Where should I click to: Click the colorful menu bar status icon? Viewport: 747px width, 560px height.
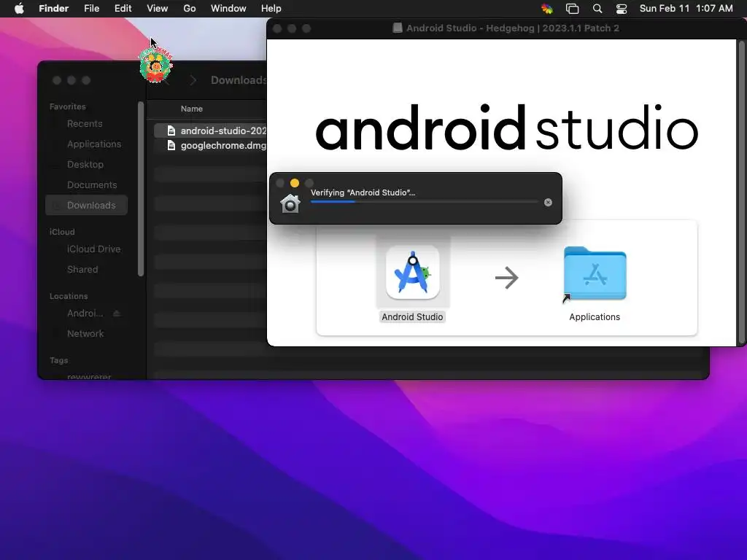tap(547, 9)
